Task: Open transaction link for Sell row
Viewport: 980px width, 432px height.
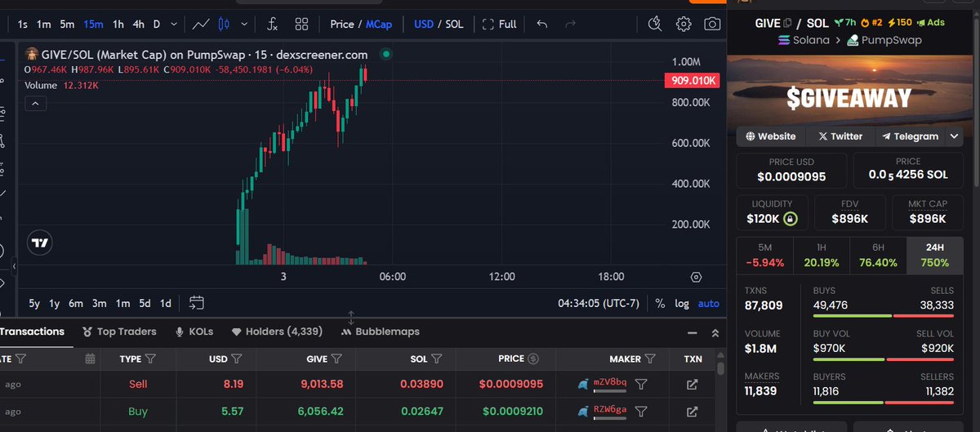Action: tap(692, 384)
